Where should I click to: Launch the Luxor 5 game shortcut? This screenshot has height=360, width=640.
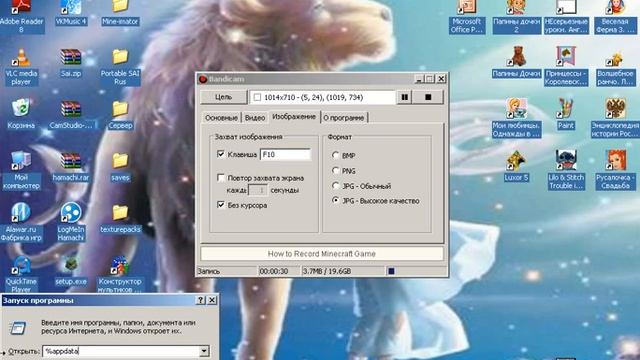[x=516, y=161]
